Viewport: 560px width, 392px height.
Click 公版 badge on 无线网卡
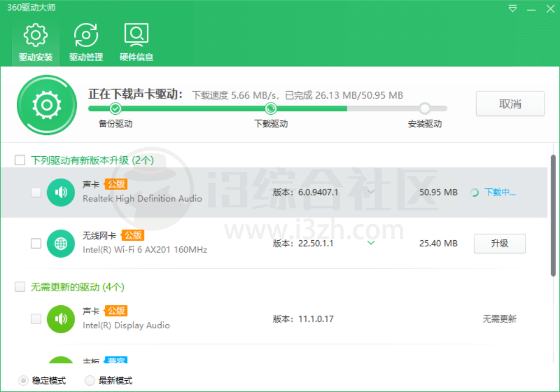[x=133, y=235]
